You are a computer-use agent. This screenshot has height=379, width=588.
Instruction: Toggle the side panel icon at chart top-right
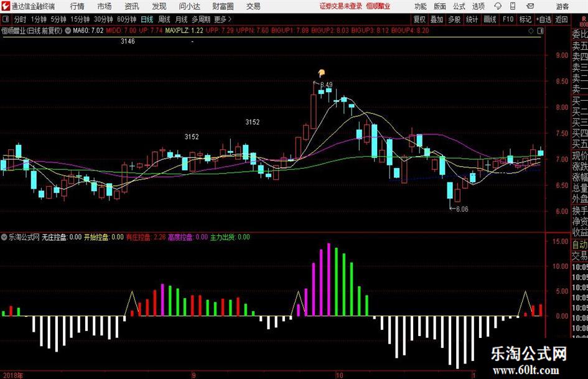tap(540, 30)
